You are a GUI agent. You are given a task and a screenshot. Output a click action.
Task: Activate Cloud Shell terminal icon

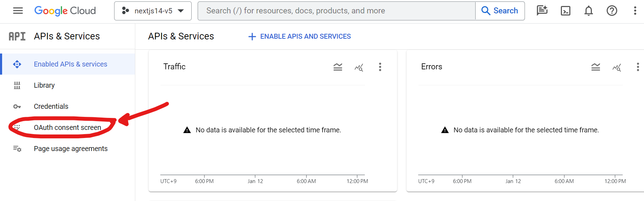click(x=565, y=11)
